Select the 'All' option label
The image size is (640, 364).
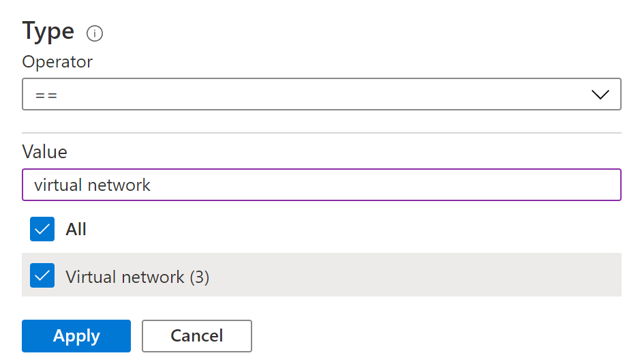(x=76, y=230)
